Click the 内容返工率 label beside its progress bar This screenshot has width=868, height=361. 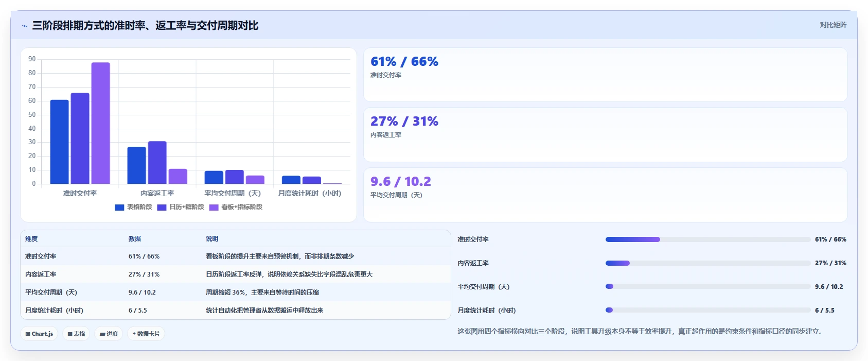point(473,263)
